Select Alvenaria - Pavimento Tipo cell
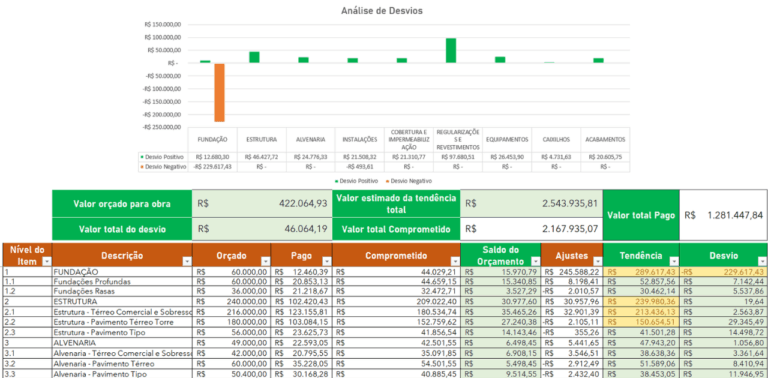Viewport: 768px width, 378px height. 122,374
